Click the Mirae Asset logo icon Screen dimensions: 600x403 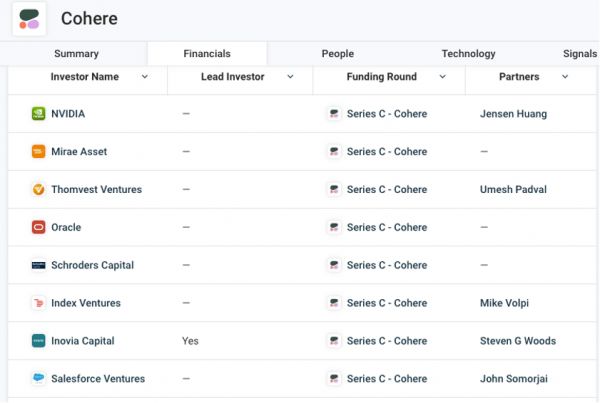coord(39,152)
